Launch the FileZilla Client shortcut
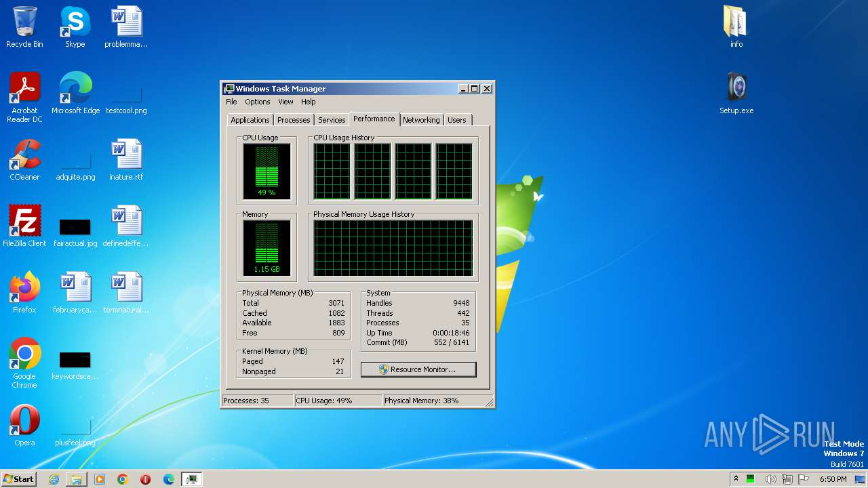Image resolution: width=868 pixels, height=488 pixels. pos(24,226)
